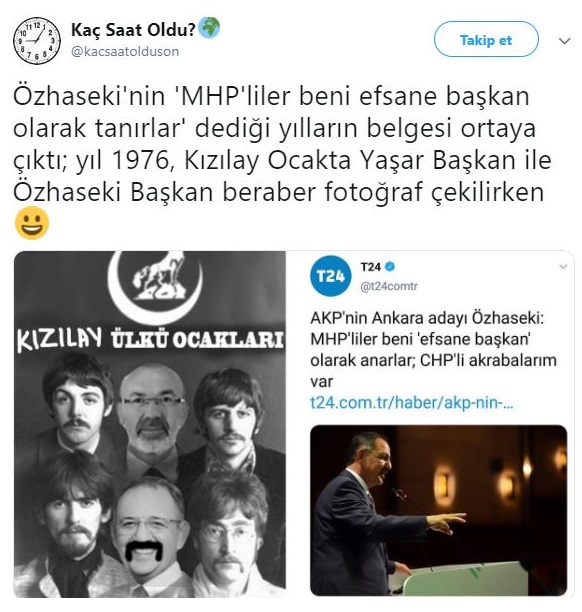The width and height of the screenshot is (582, 612).
Task: Expand the tweet options chevron
Action: [x=564, y=41]
